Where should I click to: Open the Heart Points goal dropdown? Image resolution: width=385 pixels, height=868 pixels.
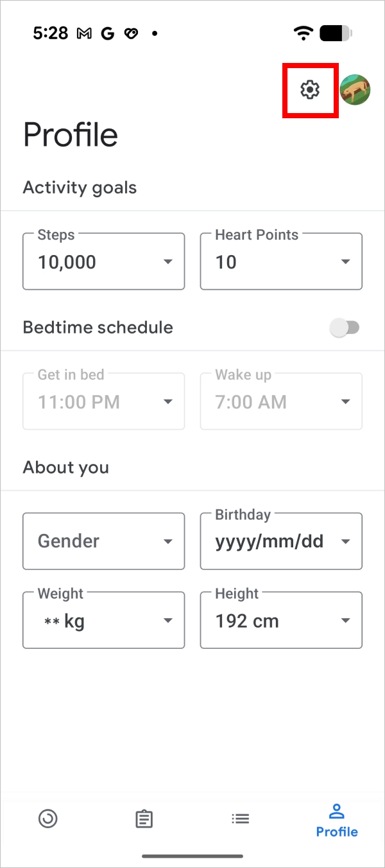point(281,261)
